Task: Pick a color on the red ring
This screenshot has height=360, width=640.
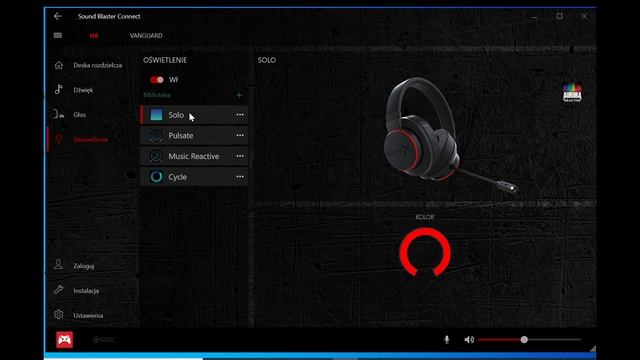Action: (425, 232)
